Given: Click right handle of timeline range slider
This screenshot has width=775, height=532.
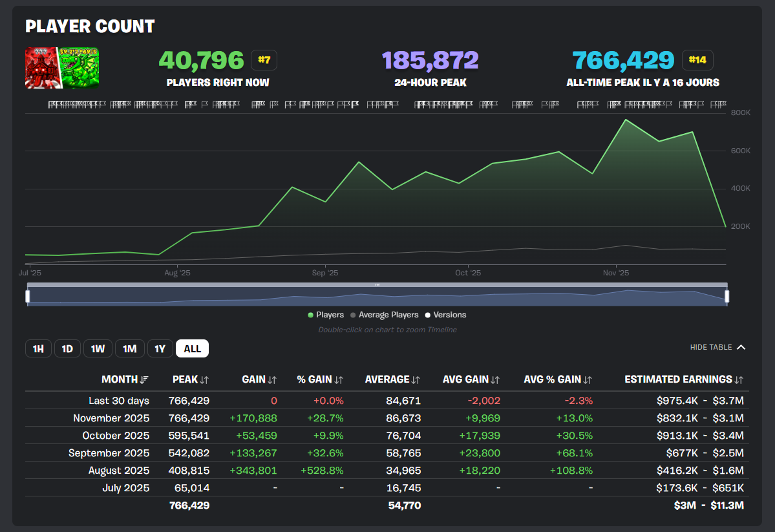Looking at the screenshot, I should [727, 296].
